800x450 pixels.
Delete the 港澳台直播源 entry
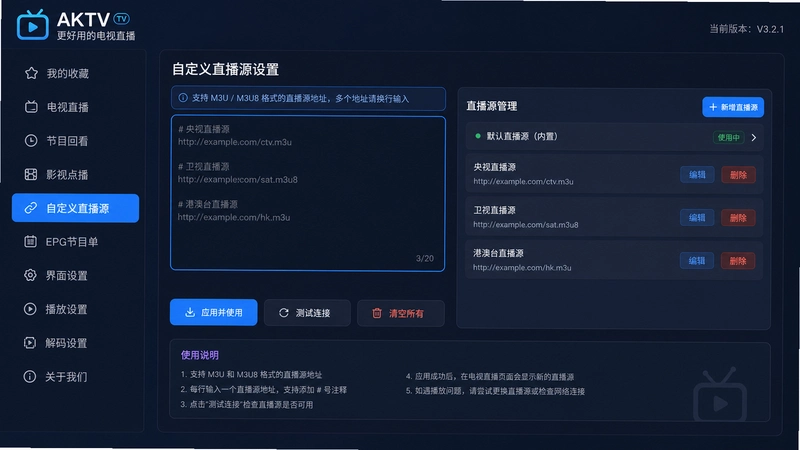point(738,261)
